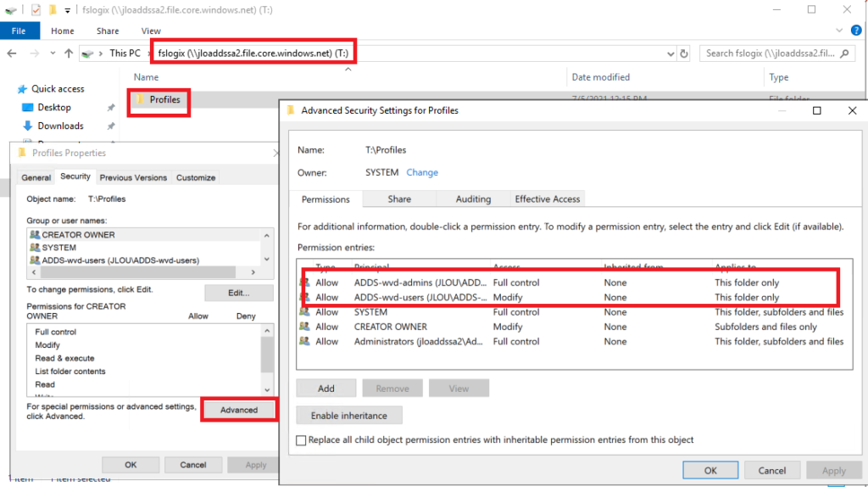This screenshot has height=487, width=868.
Task: Click the Add permission entry button
Action: click(326, 389)
